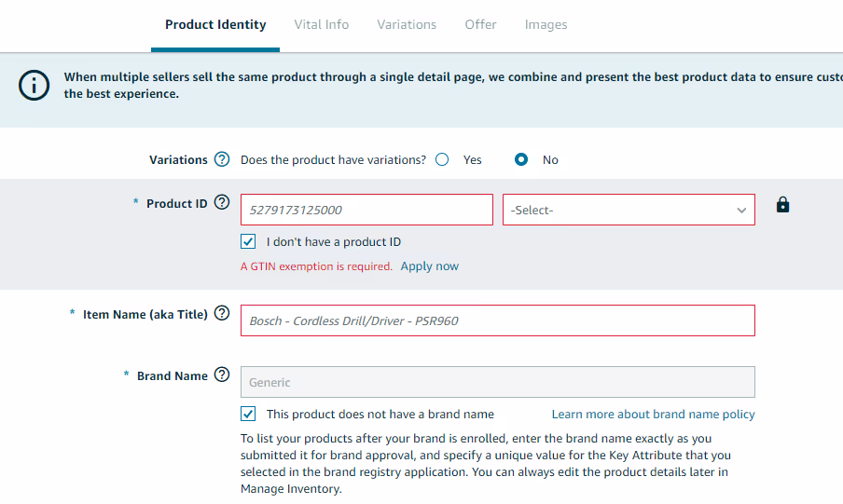Go to the Offer tab
The height and width of the screenshot is (504, 843).
tap(480, 24)
